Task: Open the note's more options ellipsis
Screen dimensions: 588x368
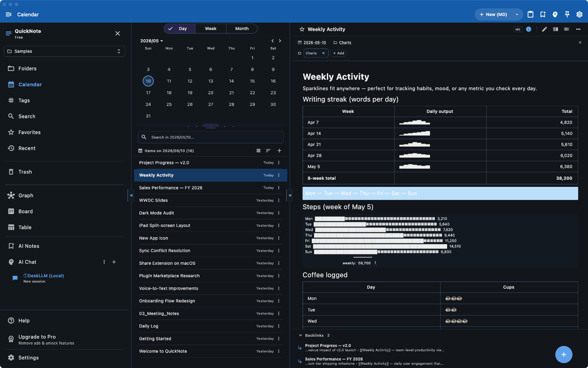Action: [x=578, y=29]
